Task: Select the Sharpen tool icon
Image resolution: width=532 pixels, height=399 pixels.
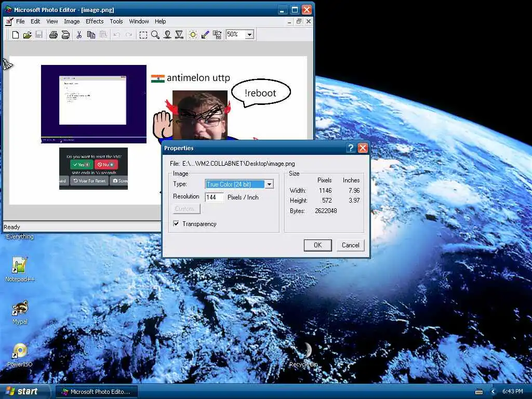Action: pos(179,35)
